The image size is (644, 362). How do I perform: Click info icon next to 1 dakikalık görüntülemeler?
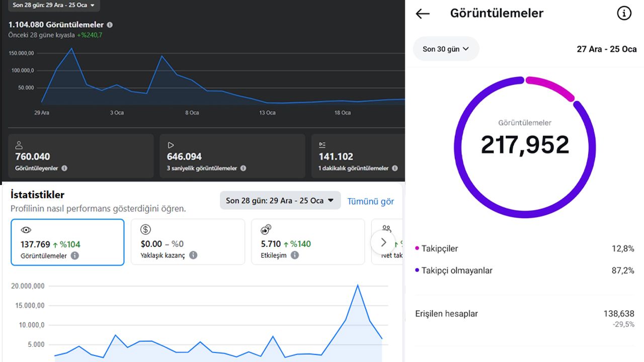[x=395, y=168]
